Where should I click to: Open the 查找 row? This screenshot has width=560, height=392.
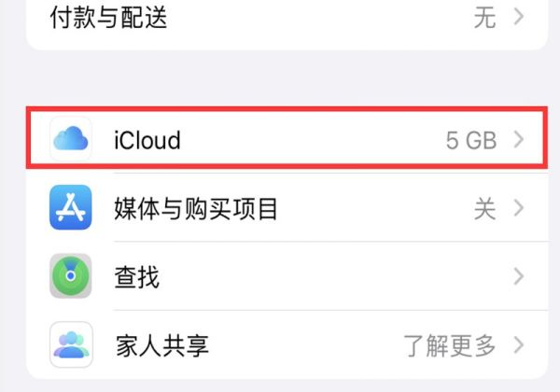pyautogui.click(x=287, y=276)
